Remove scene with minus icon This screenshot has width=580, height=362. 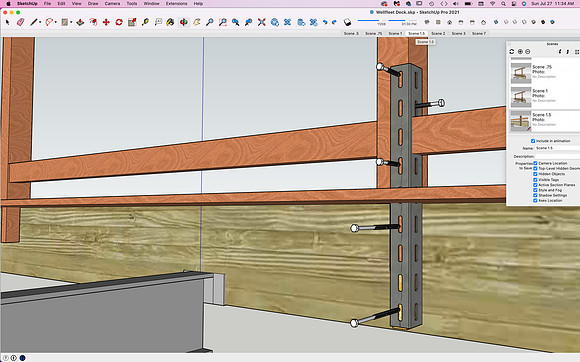pos(528,51)
